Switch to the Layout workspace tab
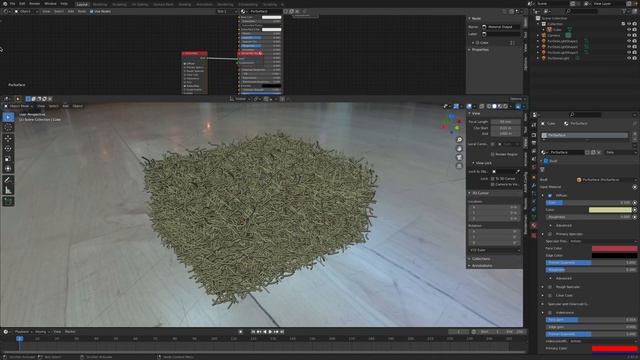The width and height of the screenshot is (640, 360). pos(82,4)
